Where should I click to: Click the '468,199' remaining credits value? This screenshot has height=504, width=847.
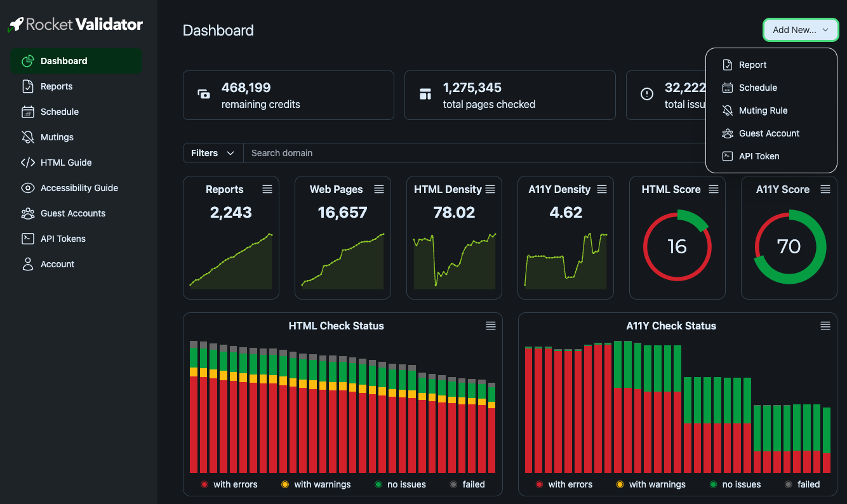(x=246, y=88)
